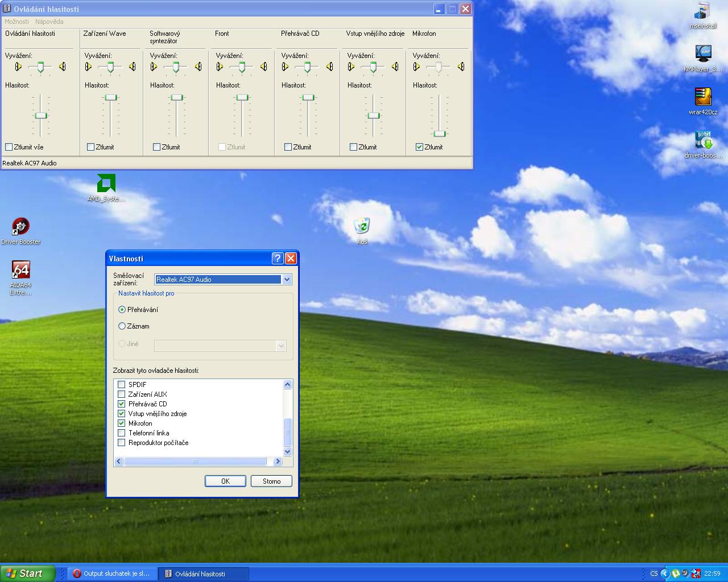Click the Storno button
This screenshot has height=582, width=728.
point(271,481)
